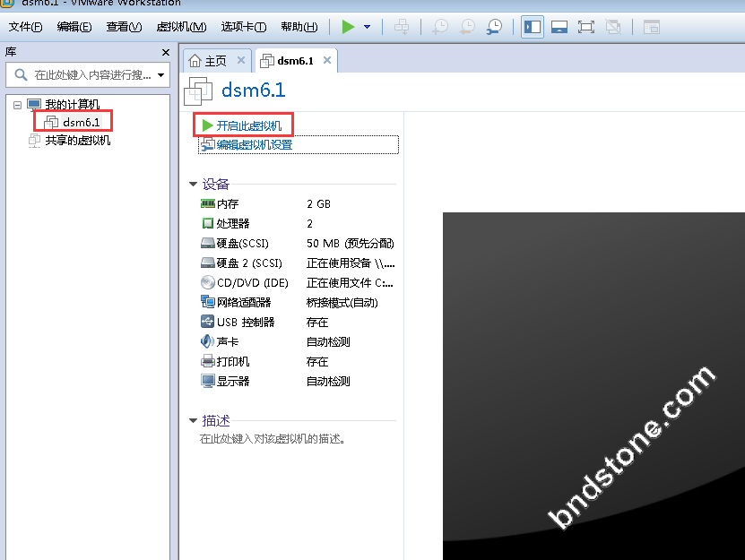745x560 pixels.
Task: Close the dsm6.1 tab
Action: click(x=327, y=60)
